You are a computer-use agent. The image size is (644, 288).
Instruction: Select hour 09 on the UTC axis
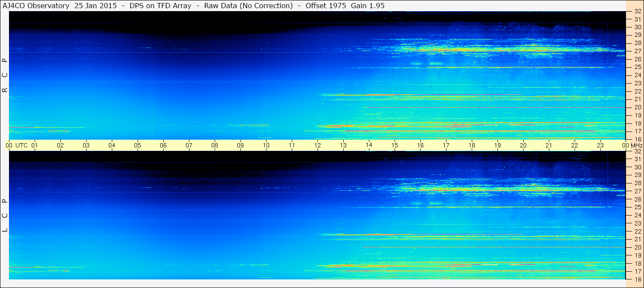coord(240,145)
